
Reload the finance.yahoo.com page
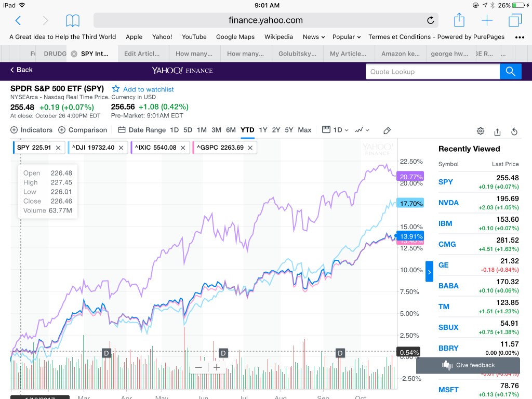[430, 20]
